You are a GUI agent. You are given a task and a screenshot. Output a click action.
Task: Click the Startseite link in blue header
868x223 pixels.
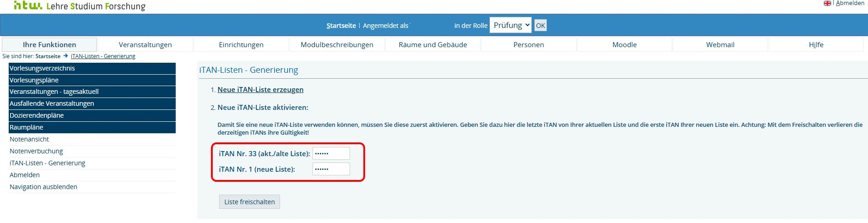point(341,26)
